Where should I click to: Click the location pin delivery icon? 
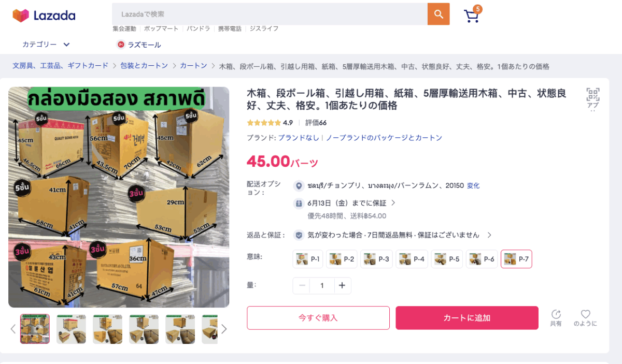[299, 186]
